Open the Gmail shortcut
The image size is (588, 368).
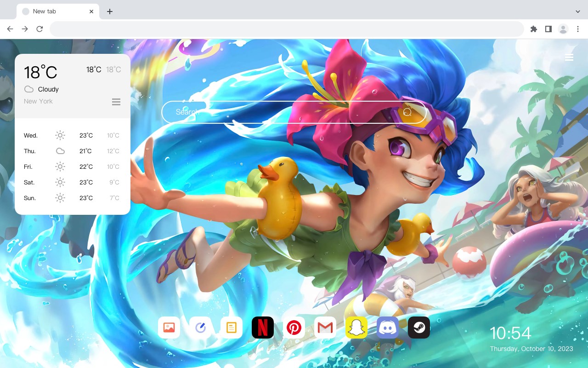(325, 328)
